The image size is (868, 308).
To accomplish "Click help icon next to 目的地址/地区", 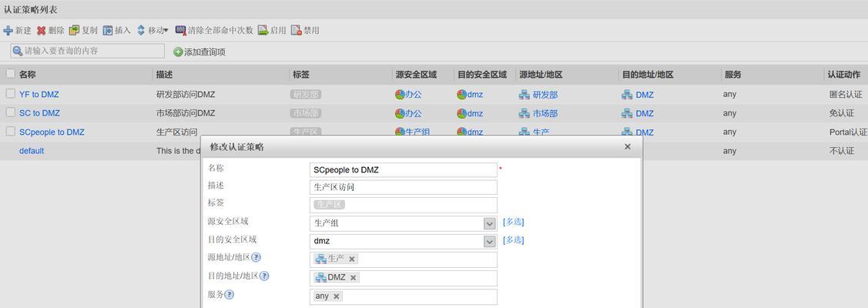I will pyautogui.click(x=265, y=276).
